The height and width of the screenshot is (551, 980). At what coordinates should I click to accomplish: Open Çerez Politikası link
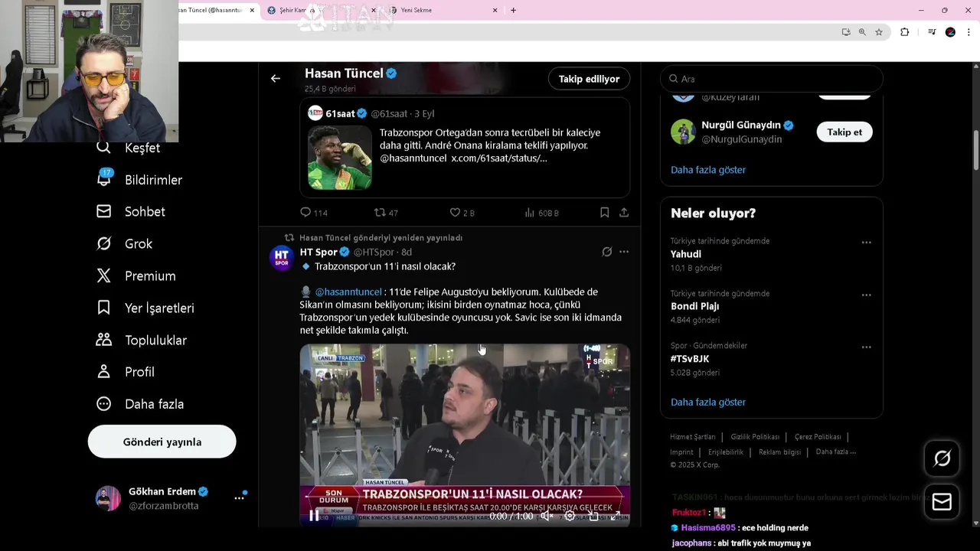pyautogui.click(x=818, y=437)
